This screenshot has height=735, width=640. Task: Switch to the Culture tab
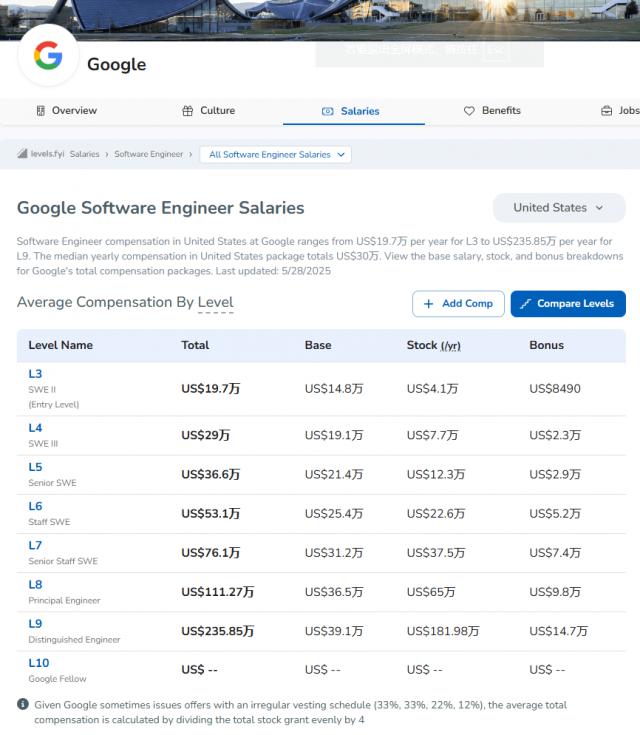tap(208, 111)
